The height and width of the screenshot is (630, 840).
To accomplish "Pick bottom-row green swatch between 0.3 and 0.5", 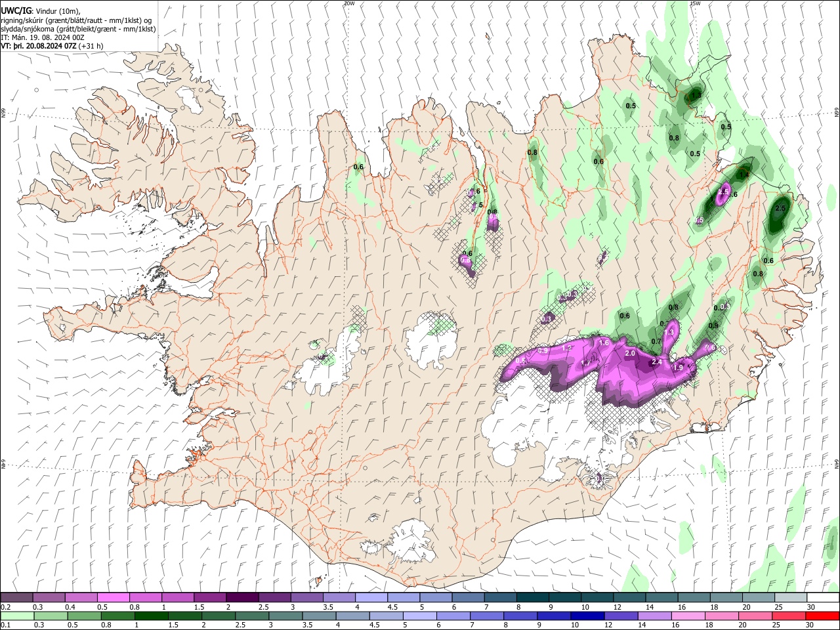I will 49,616.
